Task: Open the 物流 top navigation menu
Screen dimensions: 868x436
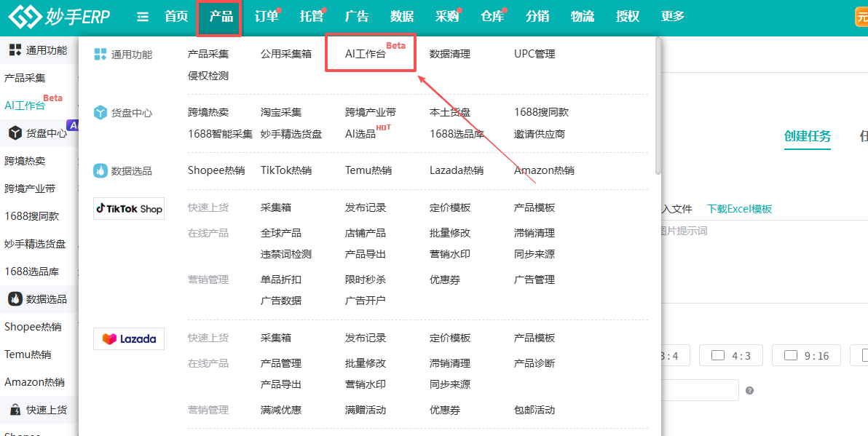Action: click(583, 17)
